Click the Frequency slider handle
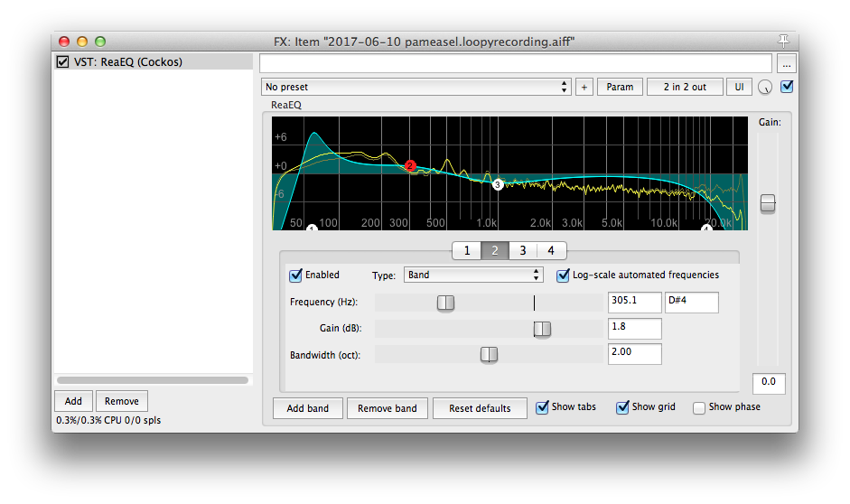The width and height of the screenshot is (850, 504). pyautogui.click(x=445, y=303)
